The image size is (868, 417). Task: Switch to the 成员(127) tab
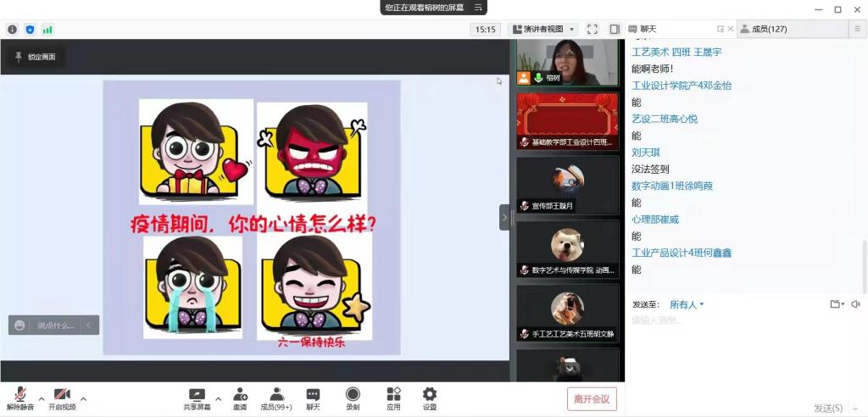click(763, 29)
